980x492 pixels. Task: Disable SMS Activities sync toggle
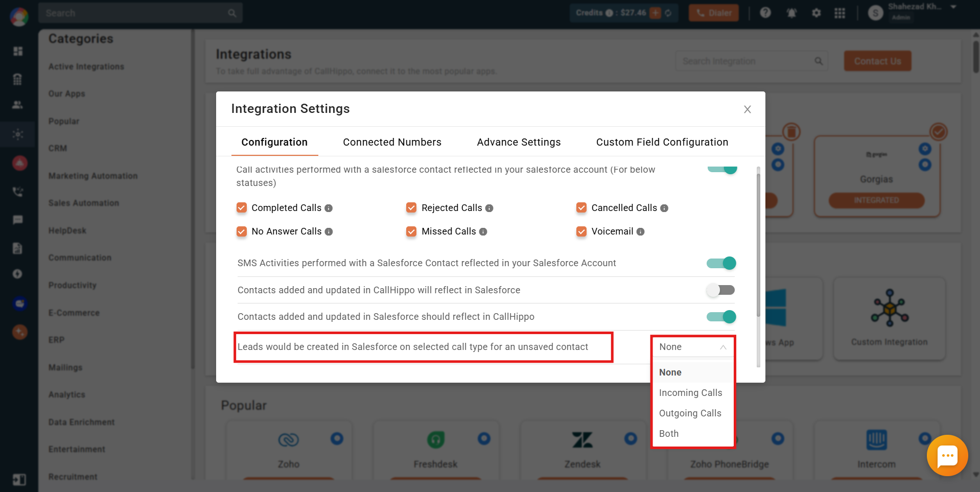pos(721,263)
